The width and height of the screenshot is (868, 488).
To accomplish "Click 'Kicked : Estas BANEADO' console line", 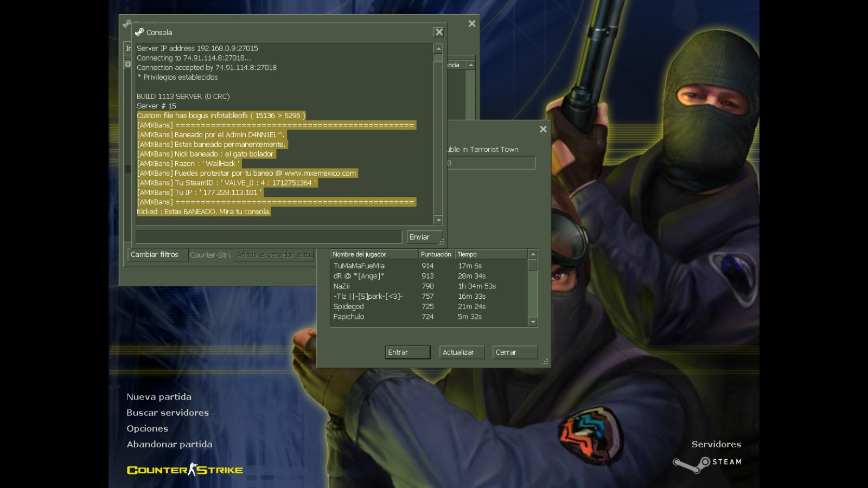I will pos(203,211).
